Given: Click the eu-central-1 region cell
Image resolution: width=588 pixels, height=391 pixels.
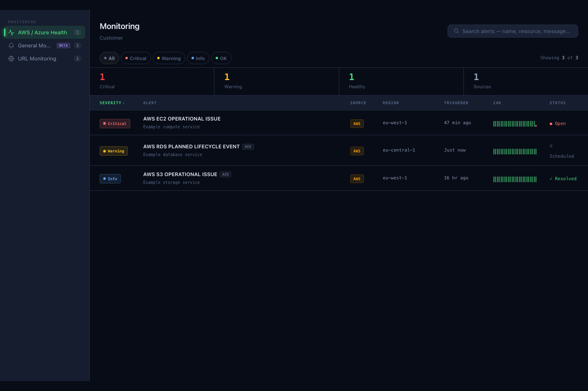Looking at the screenshot, I should pos(399,150).
